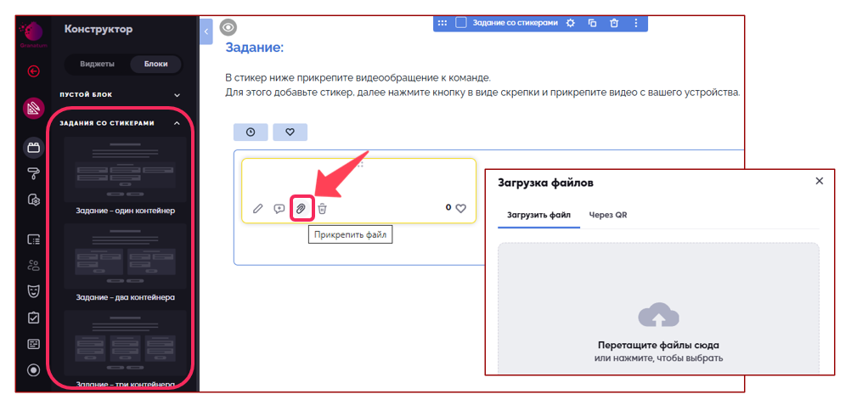Click the pencil edit icon on sticker
Screen dimensions: 868x400
258,208
